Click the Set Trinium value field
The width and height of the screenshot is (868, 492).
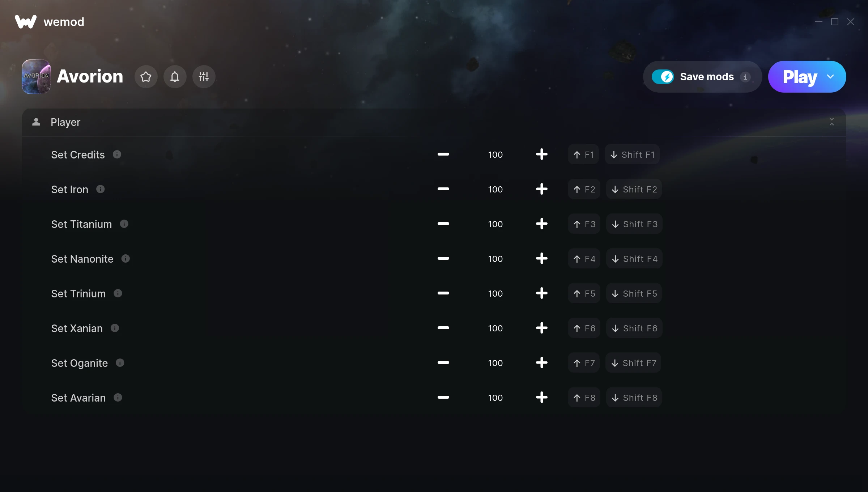click(x=495, y=293)
